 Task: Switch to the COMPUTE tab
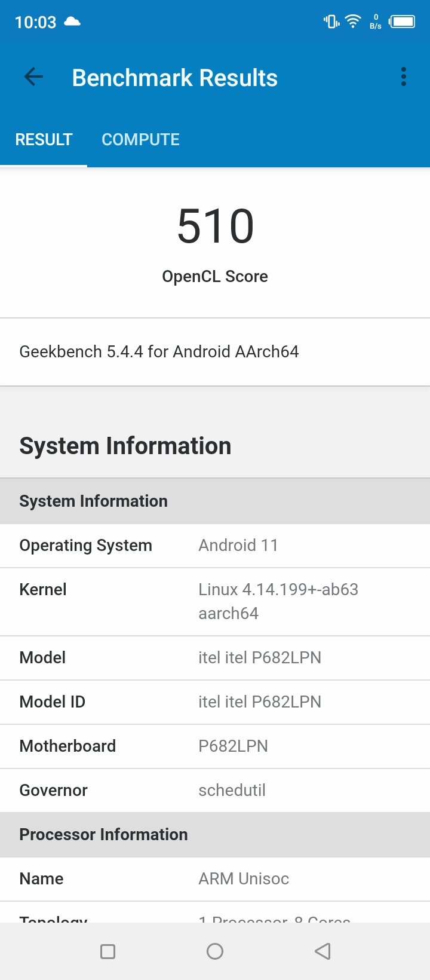click(x=140, y=139)
